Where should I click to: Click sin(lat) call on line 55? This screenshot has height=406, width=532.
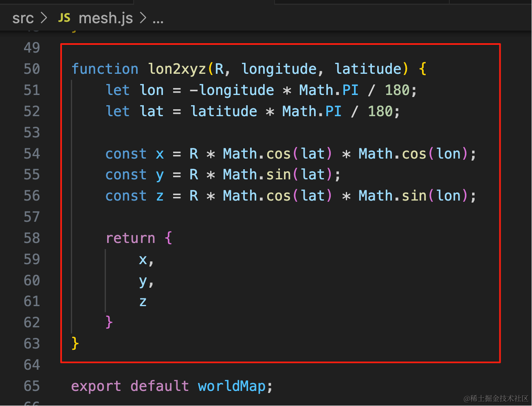tap(299, 175)
